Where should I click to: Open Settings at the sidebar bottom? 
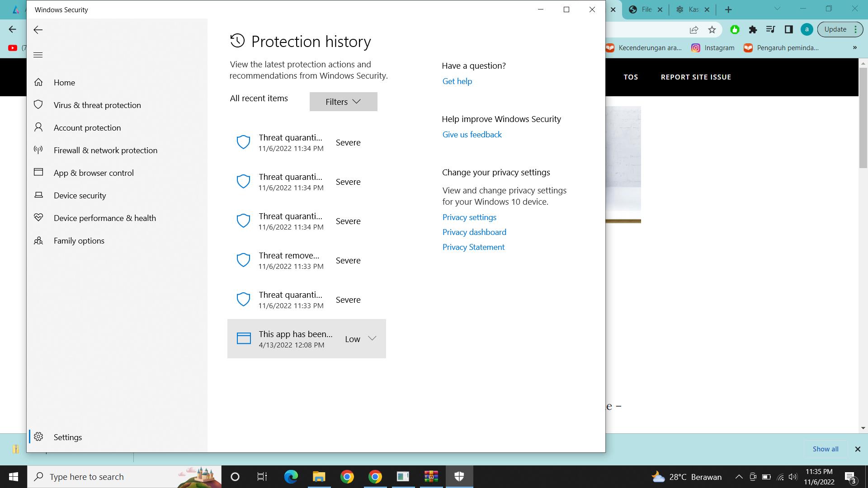point(67,437)
